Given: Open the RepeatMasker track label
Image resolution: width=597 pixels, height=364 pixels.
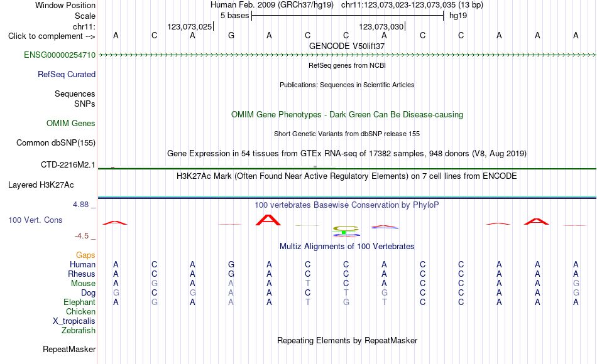Looking at the screenshot, I should [69, 349].
